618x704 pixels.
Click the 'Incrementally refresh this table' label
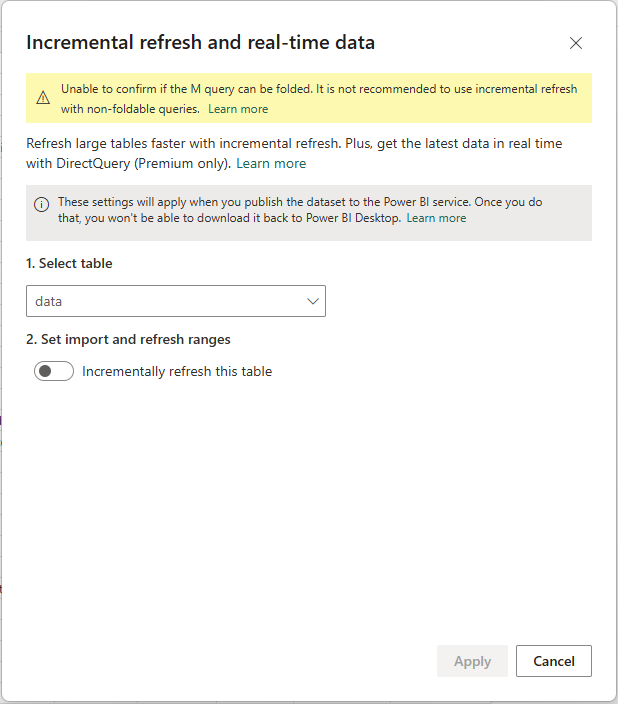177,372
